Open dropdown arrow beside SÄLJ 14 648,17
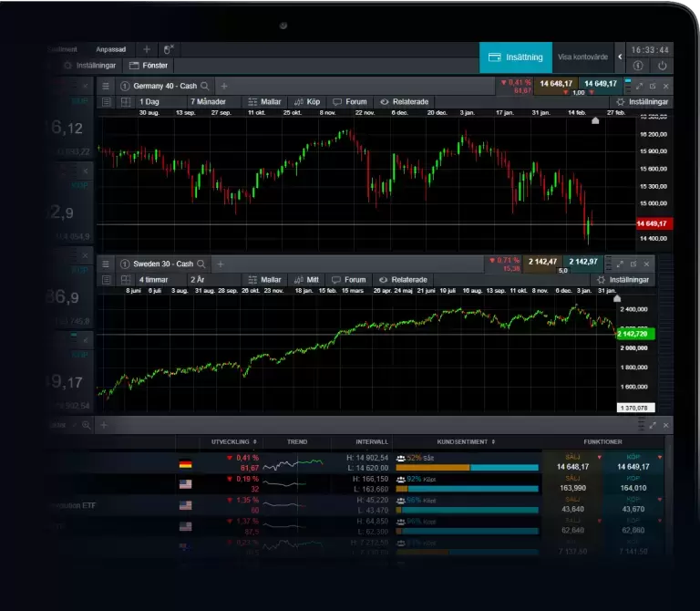This screenshot has width=700, height=611. point(599,457)
